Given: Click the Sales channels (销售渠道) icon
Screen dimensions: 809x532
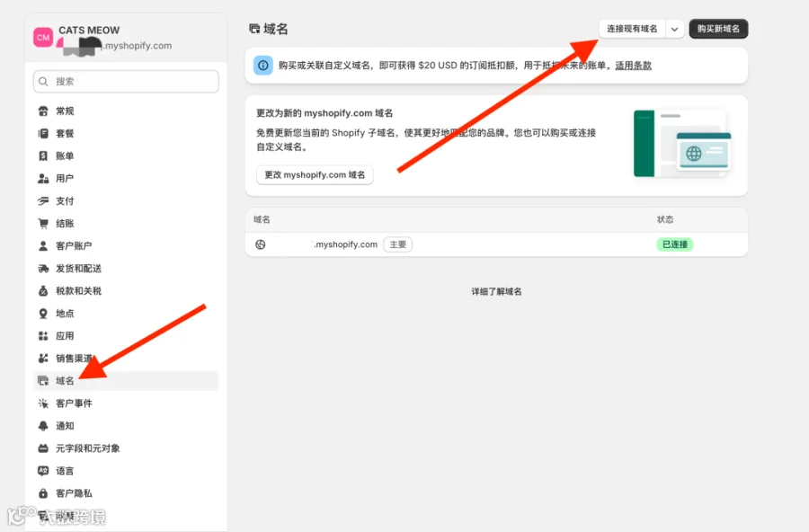Looking at the screenshot, I should coord(43,358).
